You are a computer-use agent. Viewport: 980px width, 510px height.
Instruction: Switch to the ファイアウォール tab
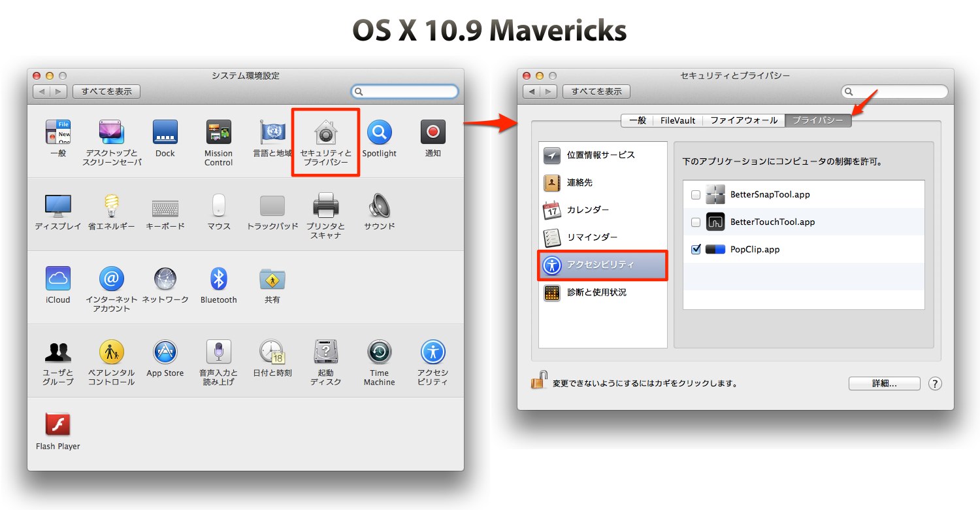743,120
